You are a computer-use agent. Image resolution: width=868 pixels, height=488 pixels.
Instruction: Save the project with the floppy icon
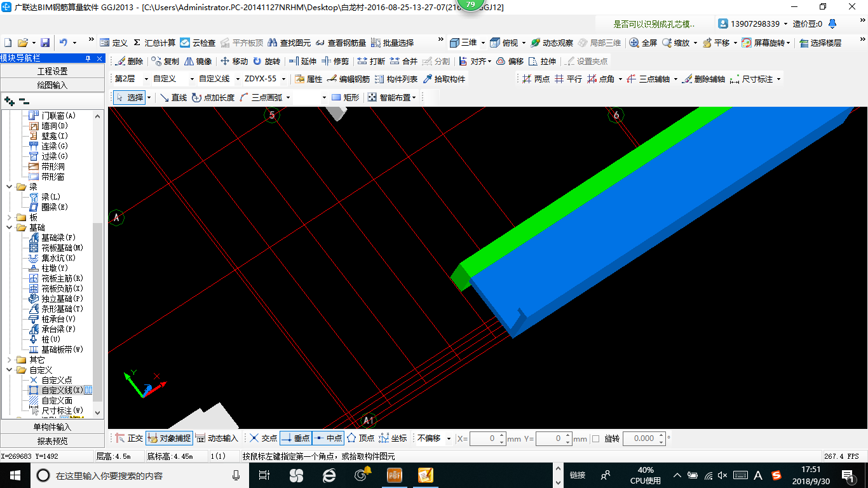click(45, 43)
